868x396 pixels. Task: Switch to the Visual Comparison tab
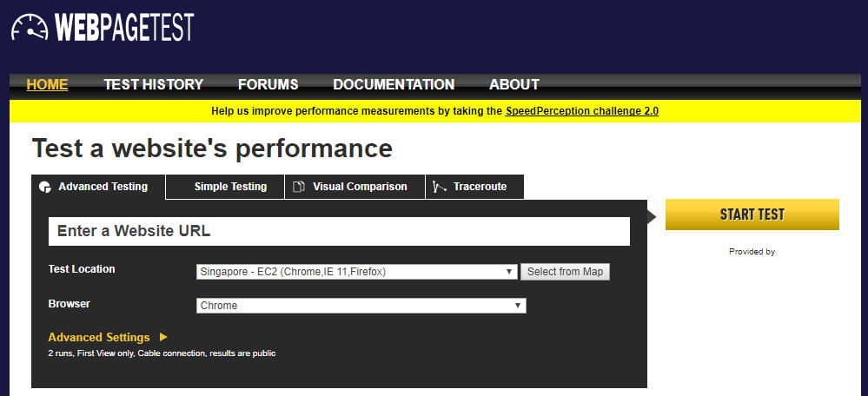pyautogui.click(x=354, y=187)
